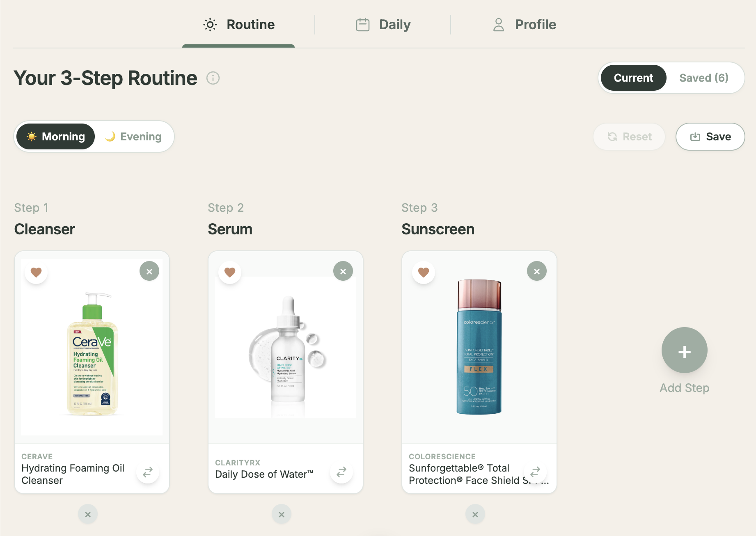Open the Daily tab
The width and height of the screenshot is (756, 536).
382,24
